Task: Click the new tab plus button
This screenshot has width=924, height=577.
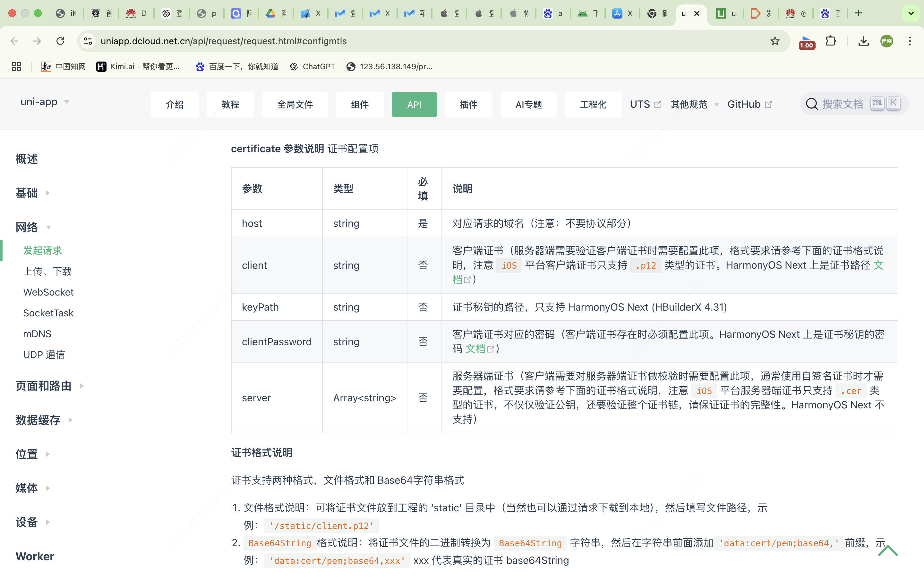Action: [x=859, y=13]
